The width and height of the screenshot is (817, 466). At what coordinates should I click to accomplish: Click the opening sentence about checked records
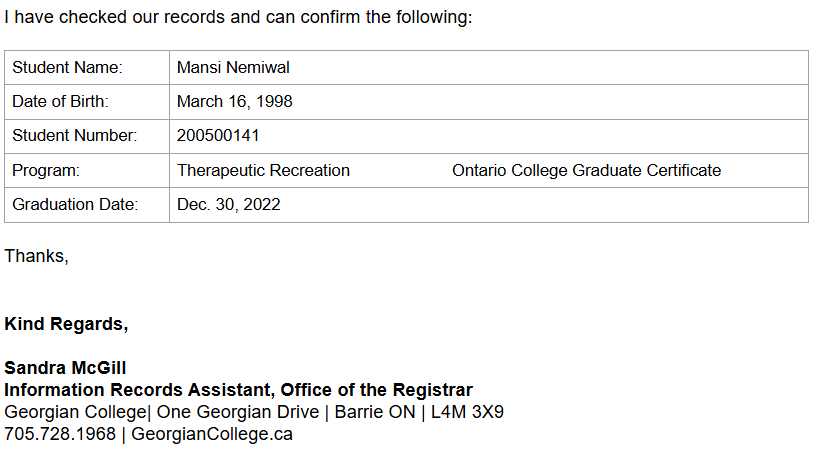coord(238,18)
